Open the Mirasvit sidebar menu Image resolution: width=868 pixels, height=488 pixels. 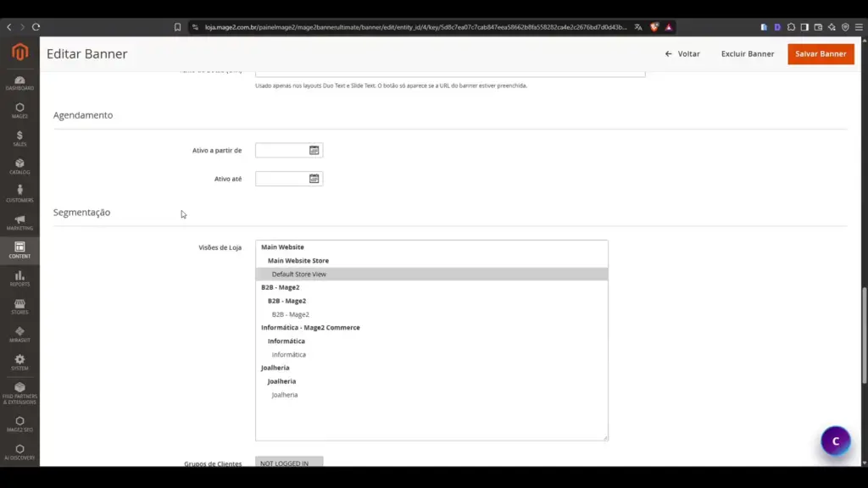pyautogui.click(x=20, y=334)
